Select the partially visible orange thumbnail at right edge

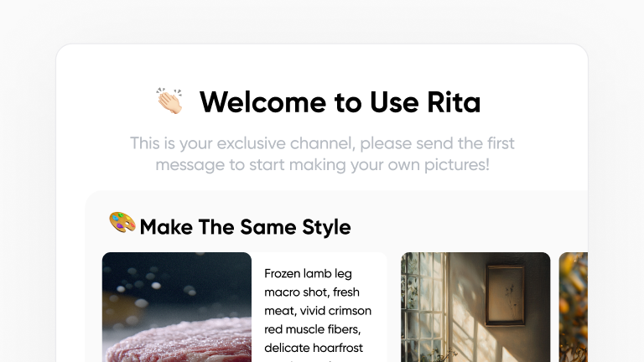574,307
